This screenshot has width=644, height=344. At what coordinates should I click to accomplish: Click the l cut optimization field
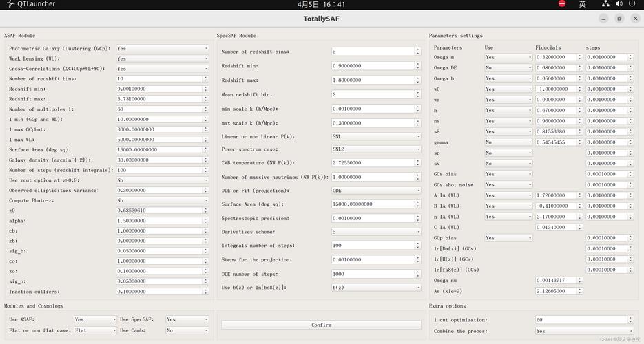(585, 319)
